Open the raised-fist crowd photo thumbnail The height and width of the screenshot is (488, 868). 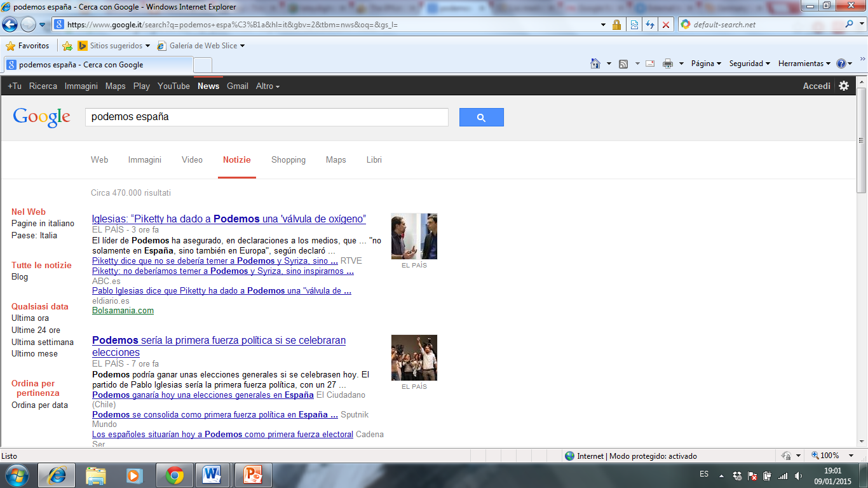click(414, 358)
